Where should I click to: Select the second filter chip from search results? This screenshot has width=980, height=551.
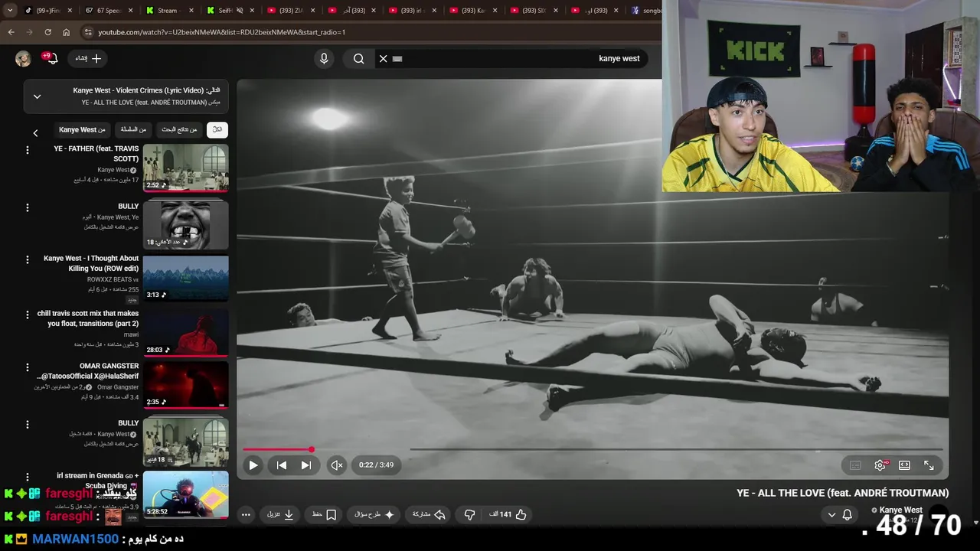click(179, 130)
